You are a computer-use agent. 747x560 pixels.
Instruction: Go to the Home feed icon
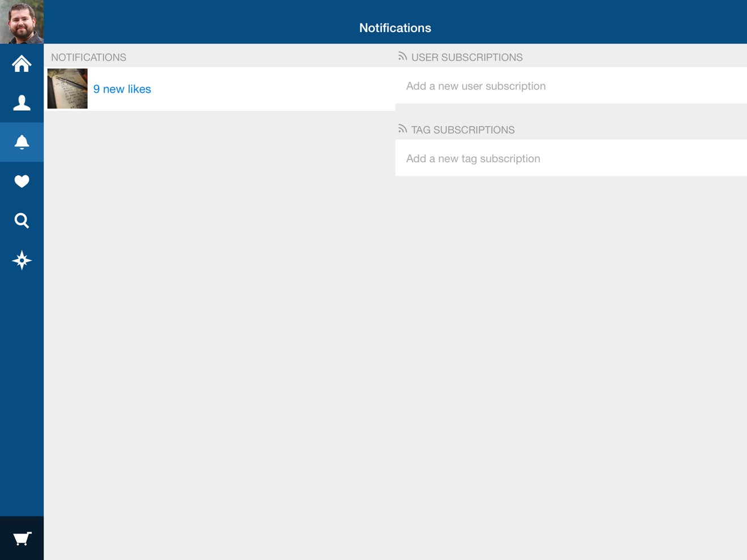click(22, 63)
